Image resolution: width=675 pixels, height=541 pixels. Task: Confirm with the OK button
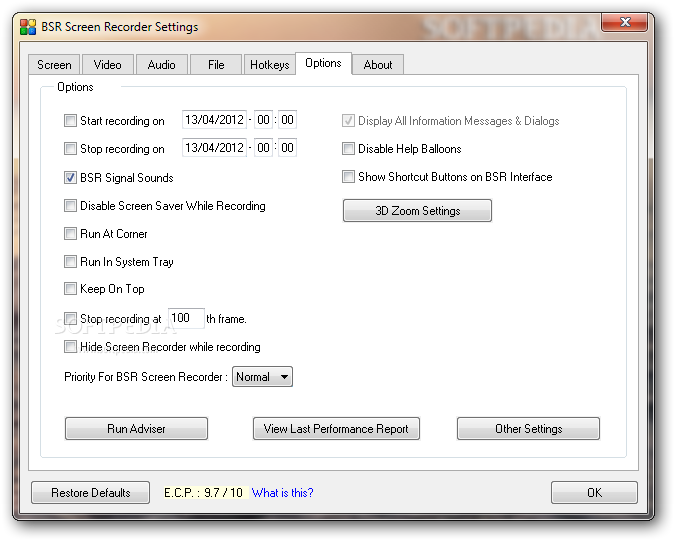594,492
